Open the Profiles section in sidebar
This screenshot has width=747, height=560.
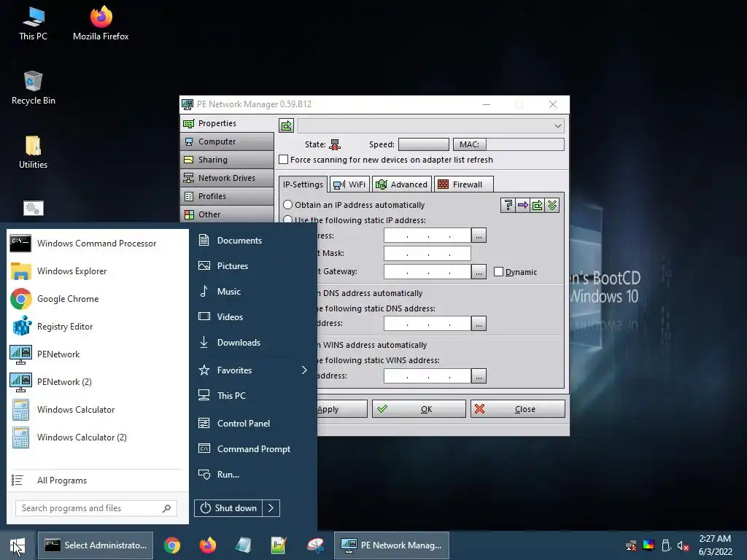click(228, 196)
